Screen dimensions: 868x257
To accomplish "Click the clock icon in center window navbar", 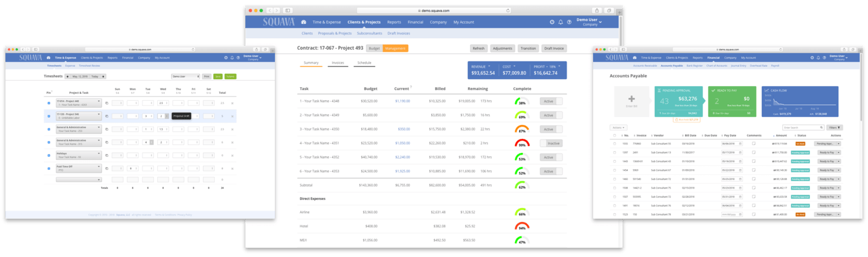I will 552,22.
